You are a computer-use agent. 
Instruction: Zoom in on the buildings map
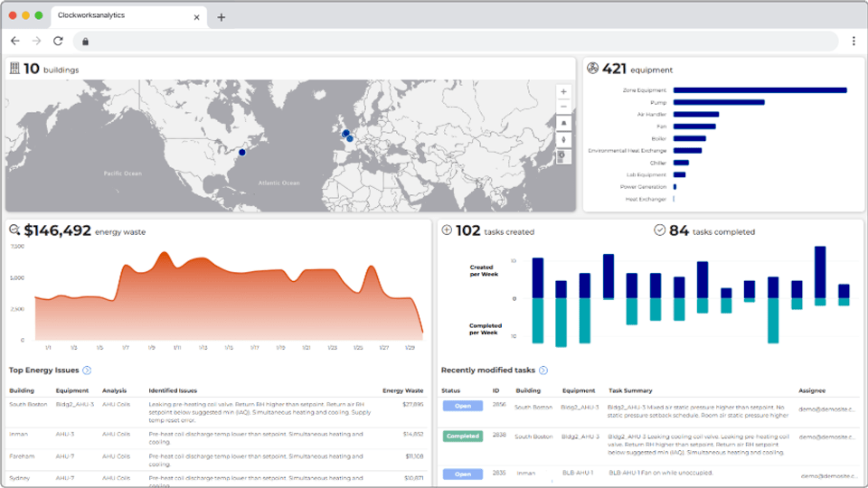click(x=563, y=92)
